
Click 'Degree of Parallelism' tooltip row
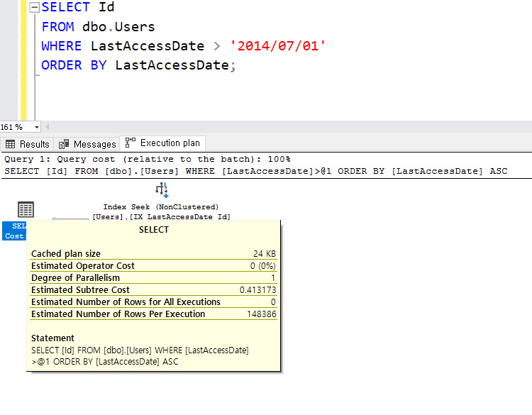click(153, 277)
